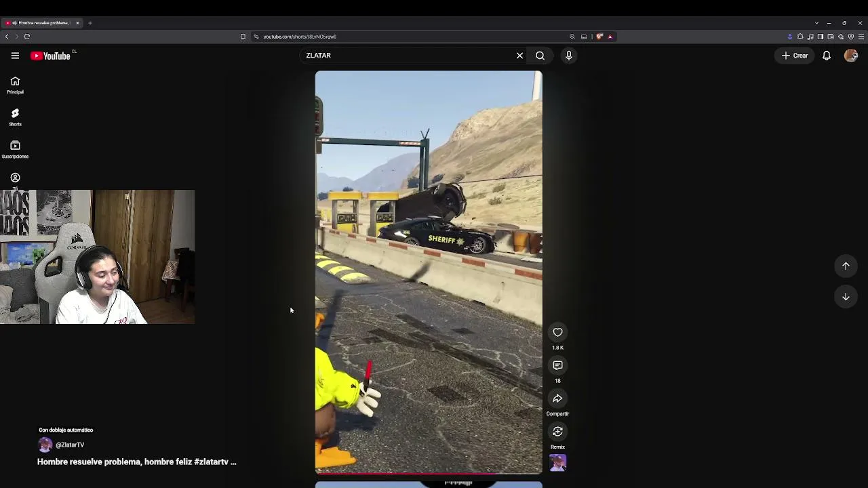This screenshot has height=488, width=868.
Task: Reload the current page
Action: coord(27,37)
